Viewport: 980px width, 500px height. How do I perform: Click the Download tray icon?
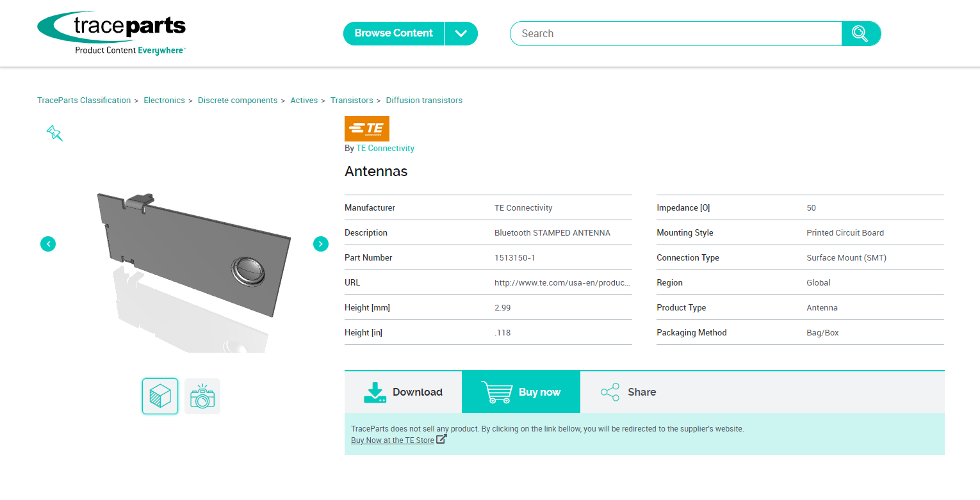click(x=375, y=392)
